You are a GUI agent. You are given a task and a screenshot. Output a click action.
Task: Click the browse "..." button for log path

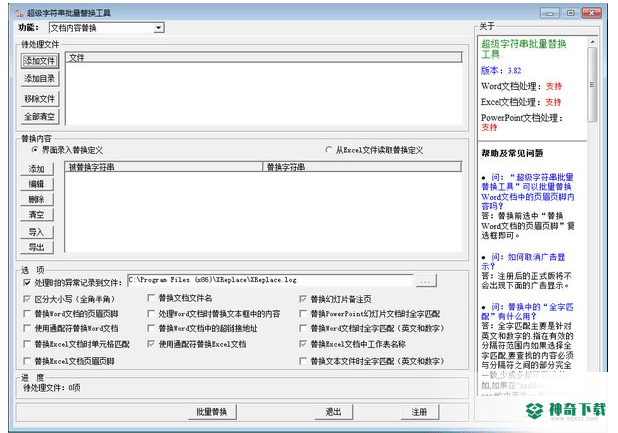(425, 281)
